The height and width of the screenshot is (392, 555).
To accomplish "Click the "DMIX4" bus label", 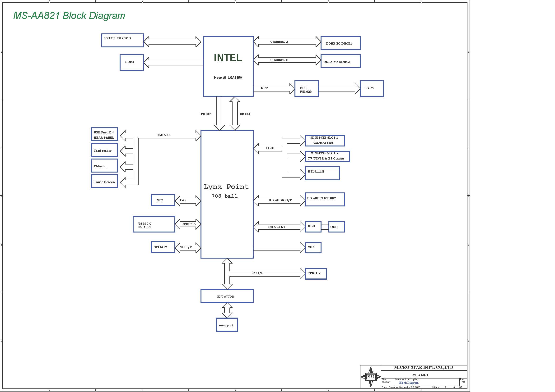I will point(245,114).
